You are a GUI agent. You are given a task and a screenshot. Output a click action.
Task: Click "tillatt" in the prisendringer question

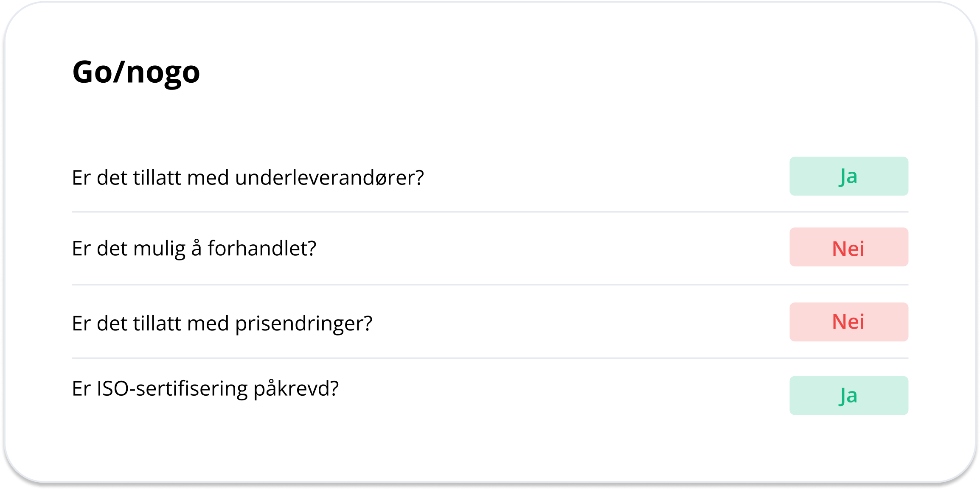[x=157, y=323]
